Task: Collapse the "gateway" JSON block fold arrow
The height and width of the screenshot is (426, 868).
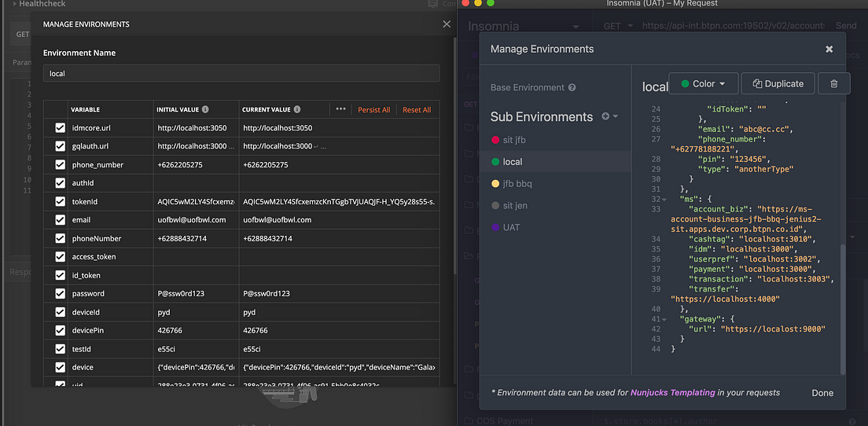Action: click(665, 319)
